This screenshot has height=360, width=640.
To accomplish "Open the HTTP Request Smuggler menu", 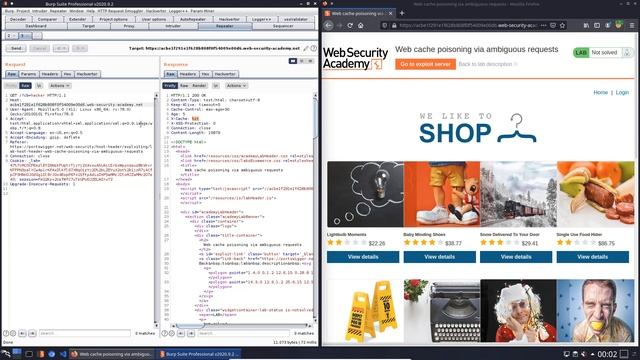I will (120, 11).
